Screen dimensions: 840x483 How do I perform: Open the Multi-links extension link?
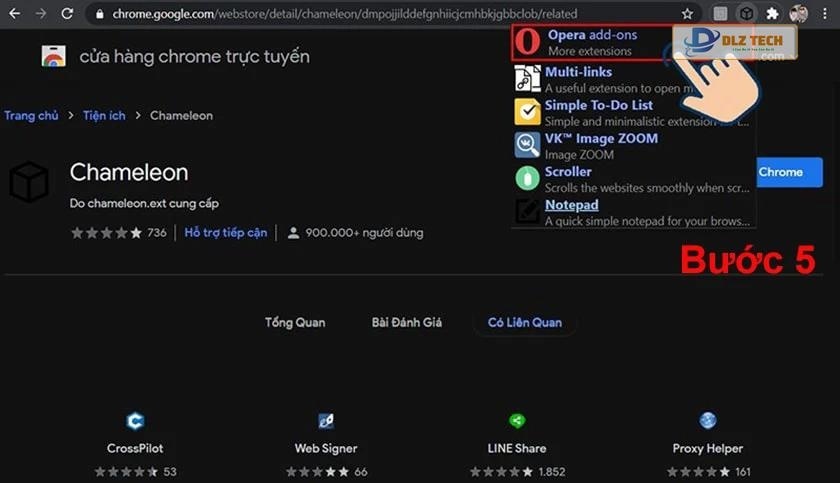click(x=578, y=72)
